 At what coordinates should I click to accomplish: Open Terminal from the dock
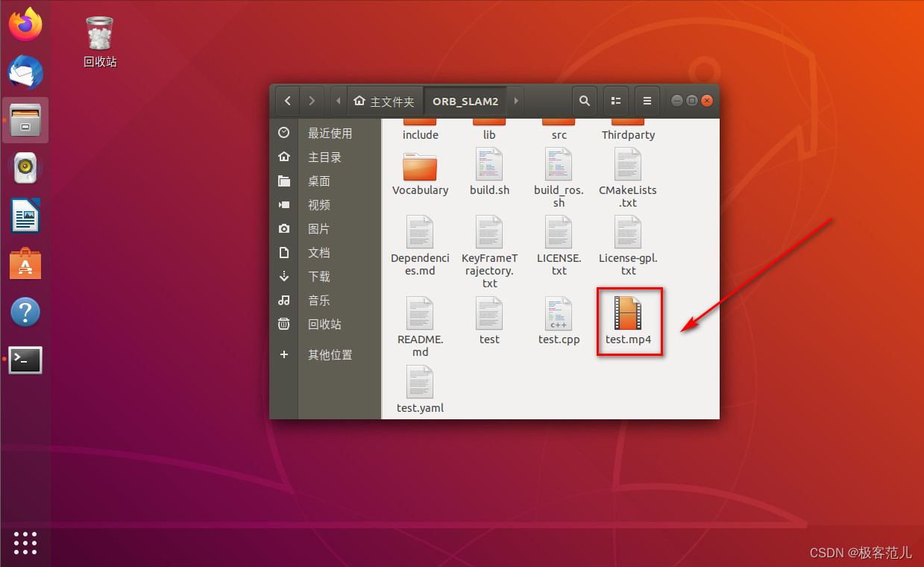[25, 360]
